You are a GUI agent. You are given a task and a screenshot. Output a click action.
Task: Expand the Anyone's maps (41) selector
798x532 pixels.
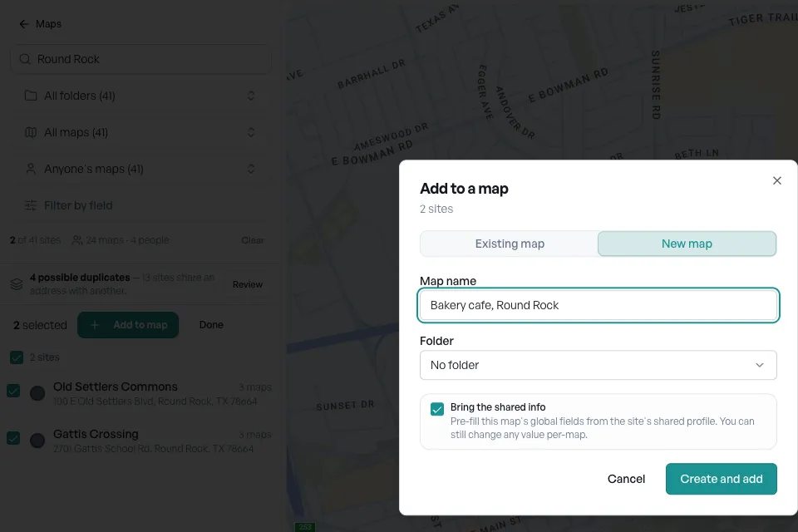pos(140,169)
